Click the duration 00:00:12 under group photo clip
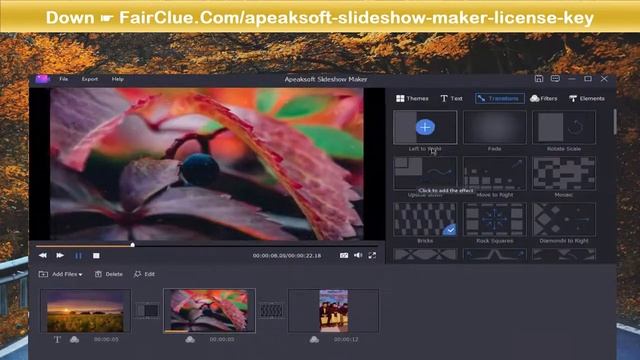Screen dimensions: 640x360 346,340
